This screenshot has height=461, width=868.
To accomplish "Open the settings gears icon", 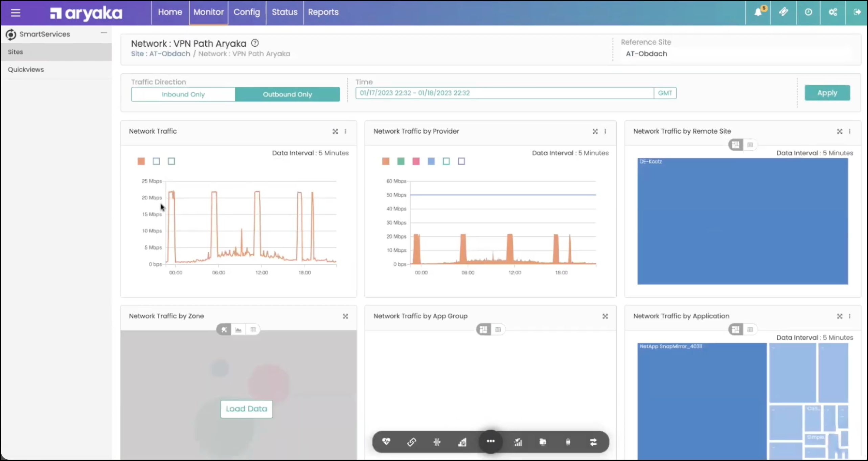I will click(833, 12).
